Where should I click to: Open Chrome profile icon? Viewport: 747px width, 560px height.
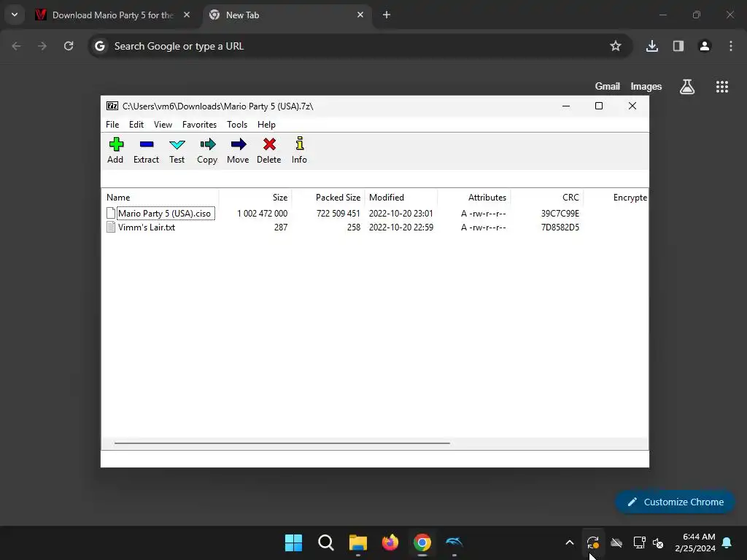pyautogui.click(x=705, y=46)
